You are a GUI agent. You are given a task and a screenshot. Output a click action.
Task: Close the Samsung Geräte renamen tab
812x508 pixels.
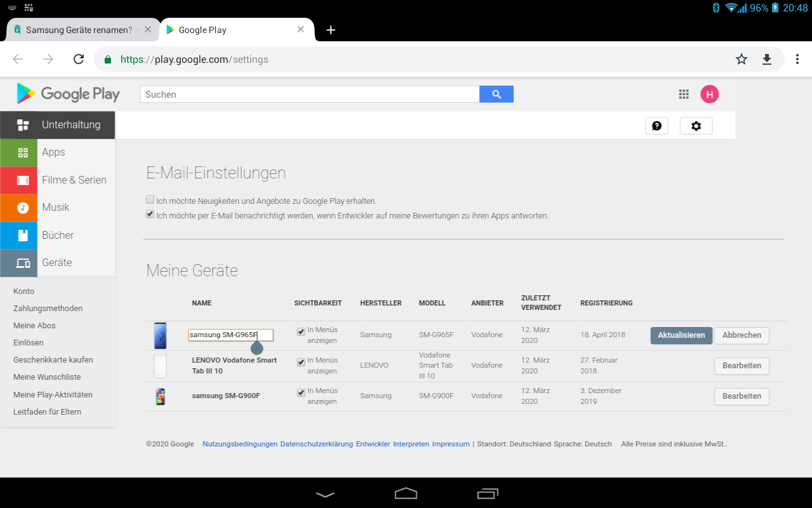tap(148, 29)
